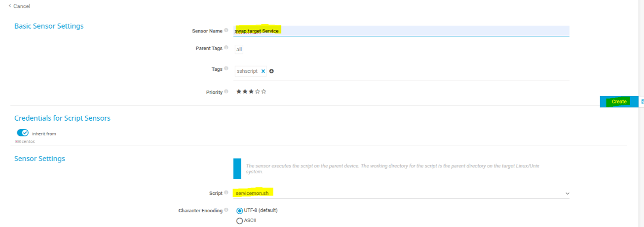Open help icon beside Character Encoding
Image resolution: width=644 pixels, height=227 pixels.
226,210
